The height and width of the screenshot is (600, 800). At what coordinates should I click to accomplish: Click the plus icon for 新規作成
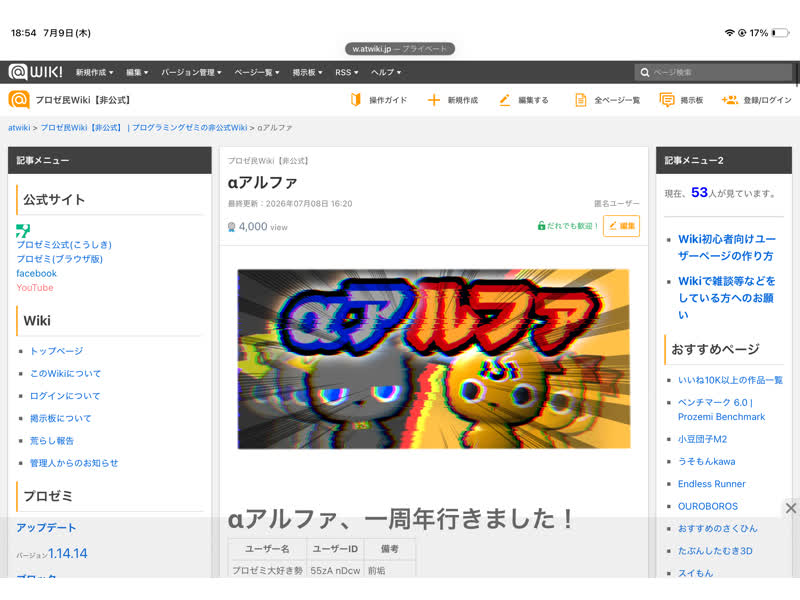pos(434,99)
